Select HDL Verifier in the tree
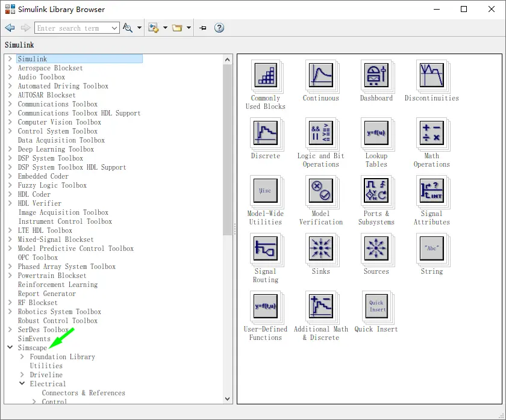Viewport: 506px width, 420px height. tap(39, 203)
